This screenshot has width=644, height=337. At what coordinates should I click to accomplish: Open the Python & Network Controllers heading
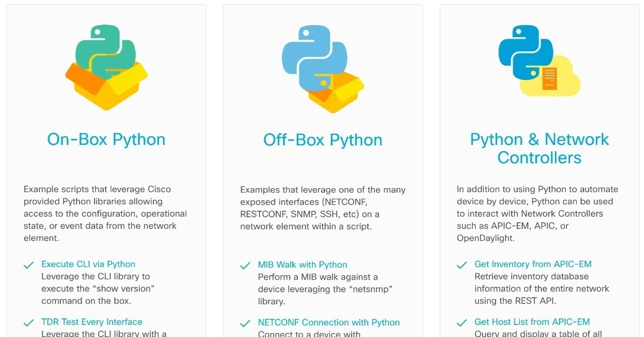coord(539,148)
